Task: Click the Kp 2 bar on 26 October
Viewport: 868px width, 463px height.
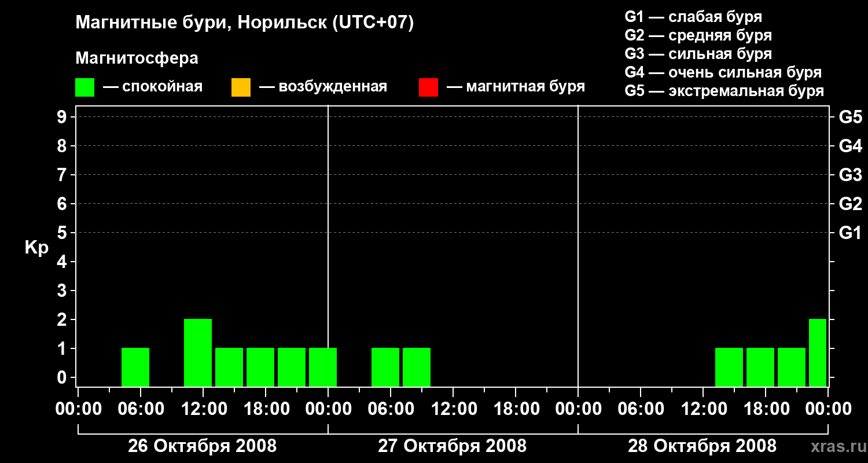Action: point(198,352)
